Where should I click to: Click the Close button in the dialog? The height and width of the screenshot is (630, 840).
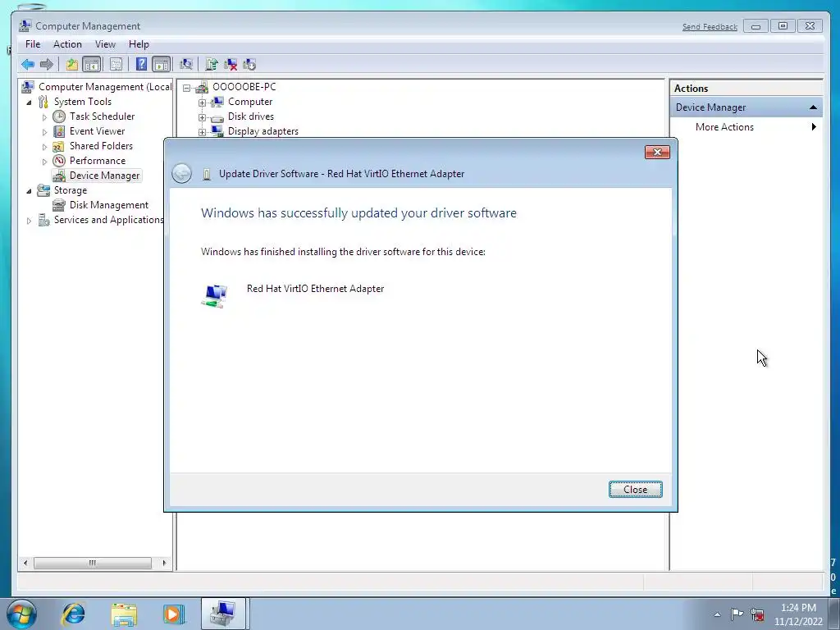click(x=636, y=490)
